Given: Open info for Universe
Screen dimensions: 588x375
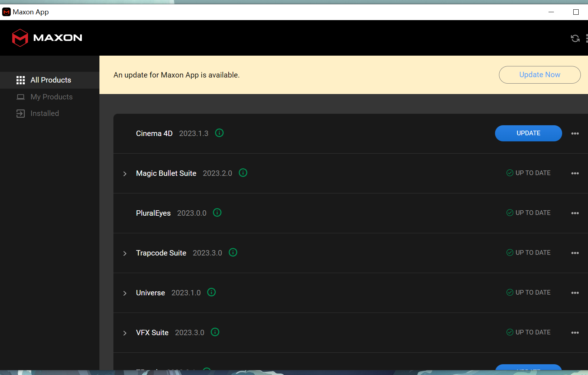Looking at the screenshot, I should coord(211,292).
